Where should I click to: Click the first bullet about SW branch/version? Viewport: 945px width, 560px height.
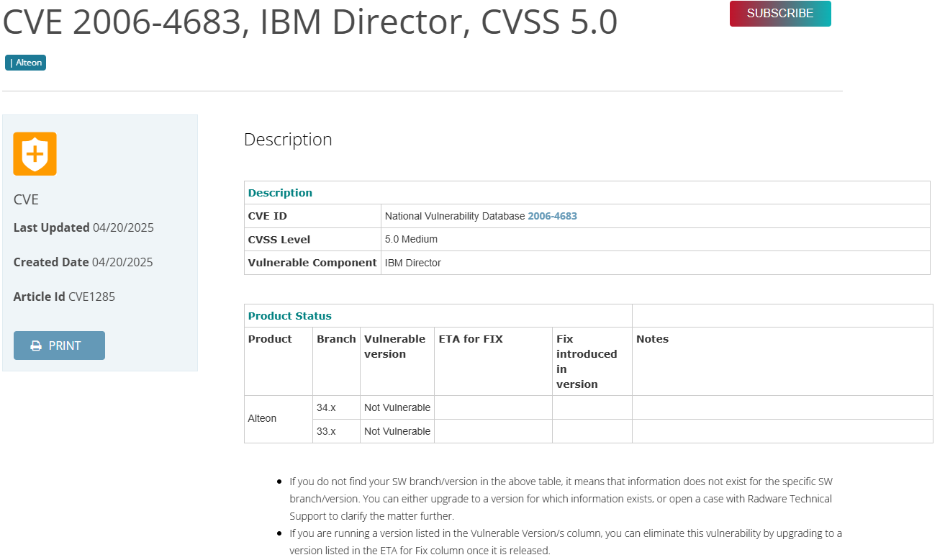561,499
